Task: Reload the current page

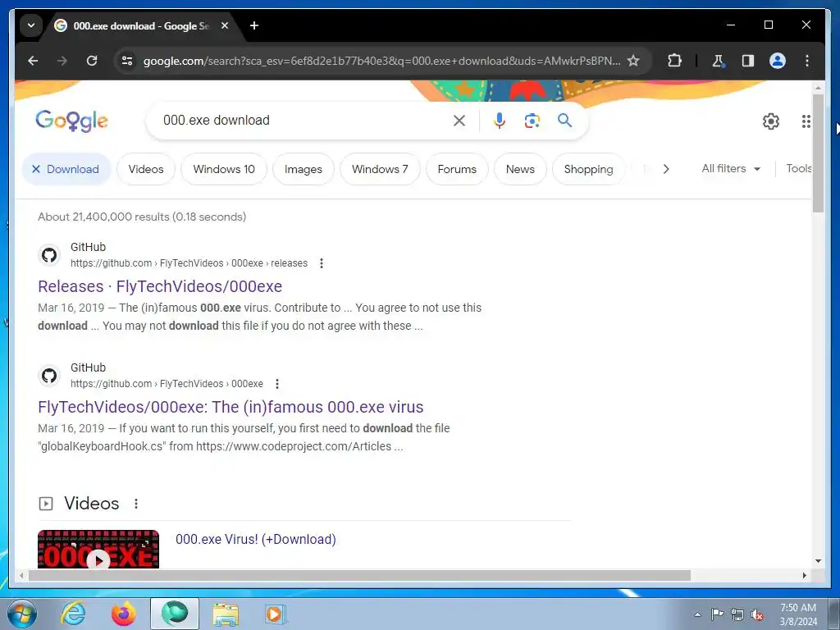Action: coord(92,61)
